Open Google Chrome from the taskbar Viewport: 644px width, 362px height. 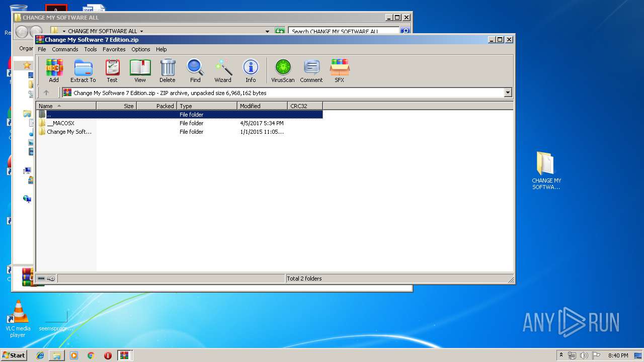[91, 355]
